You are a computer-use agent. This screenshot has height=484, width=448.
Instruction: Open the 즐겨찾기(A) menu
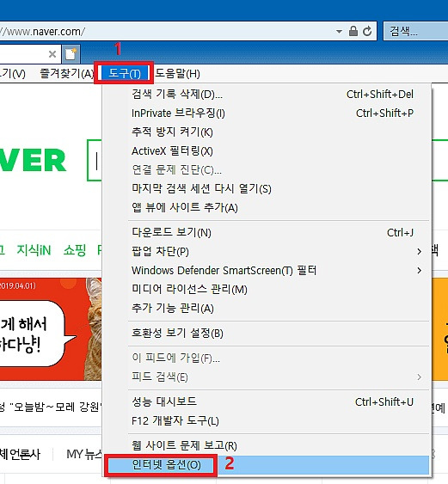(67, 73)
